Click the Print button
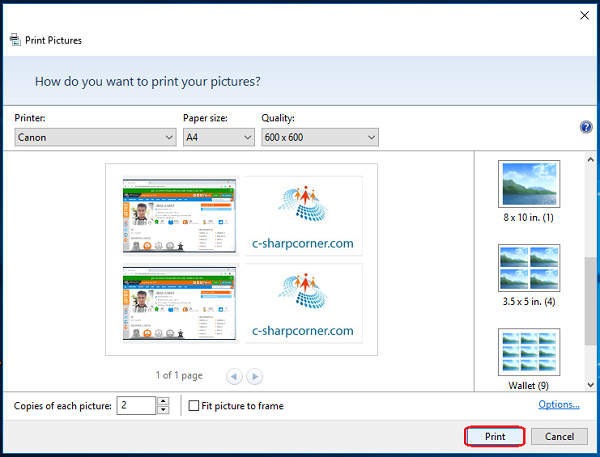 [494, 436]
